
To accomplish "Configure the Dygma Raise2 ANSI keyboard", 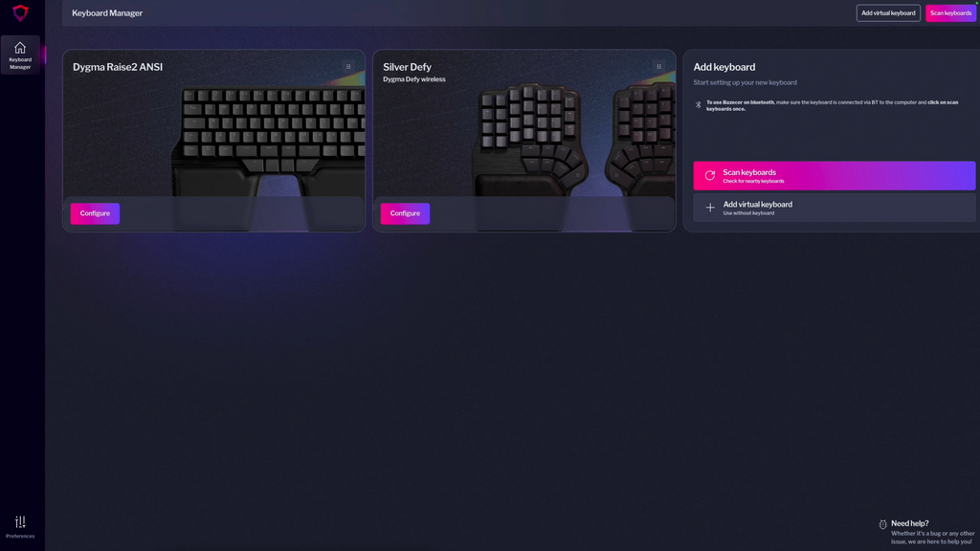I will coord(95,213).
